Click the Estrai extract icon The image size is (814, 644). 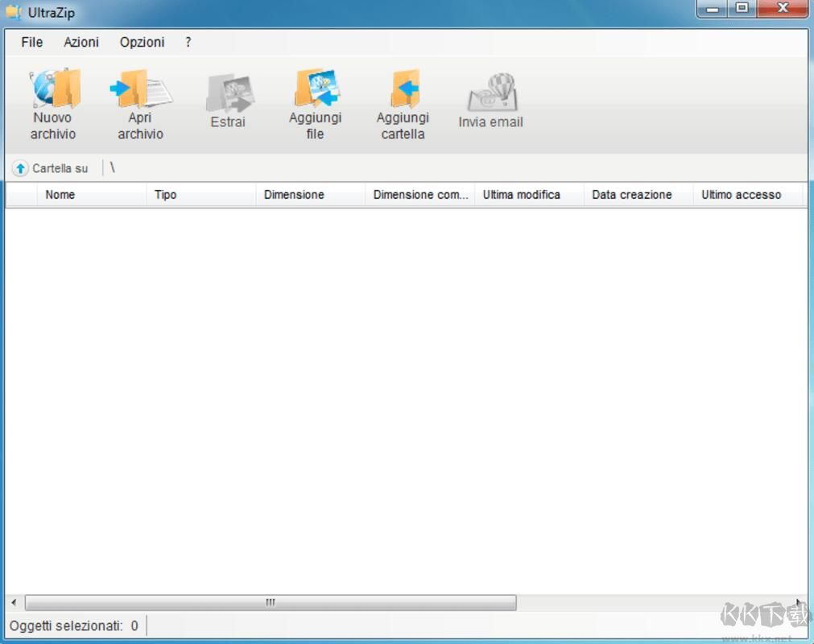pyautogui.click(x=229, y=93)
